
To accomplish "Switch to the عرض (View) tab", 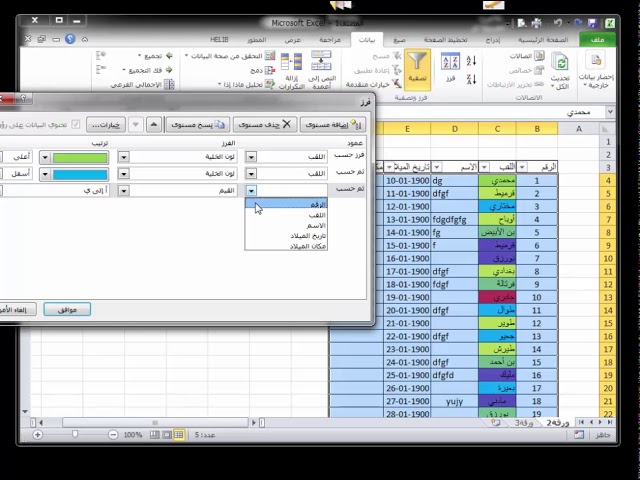I will (292, 40).
